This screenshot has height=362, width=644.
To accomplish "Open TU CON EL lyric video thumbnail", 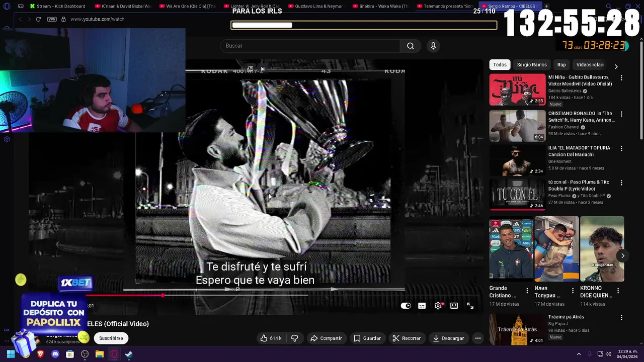I will [x=517, y=194].
